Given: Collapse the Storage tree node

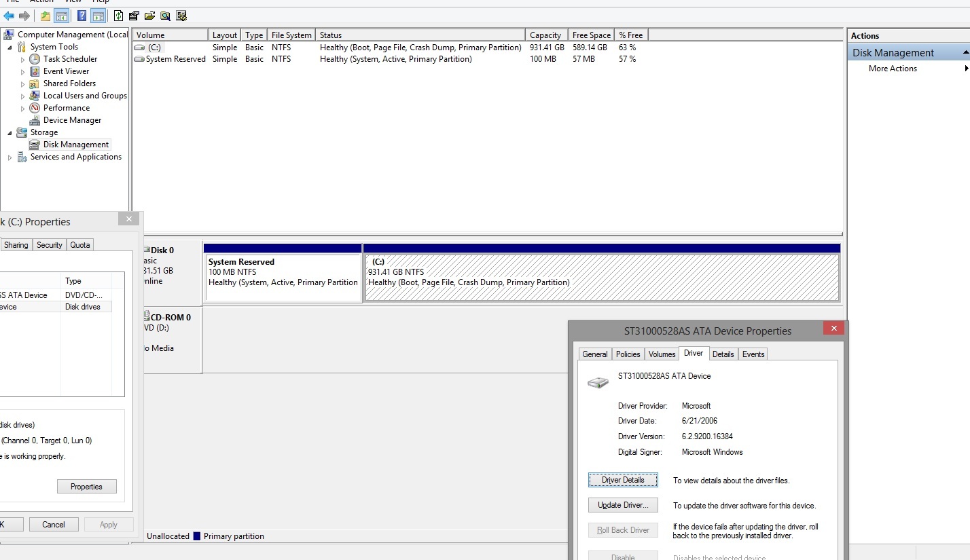Looking at the screenshot, I should click(10, 132).
